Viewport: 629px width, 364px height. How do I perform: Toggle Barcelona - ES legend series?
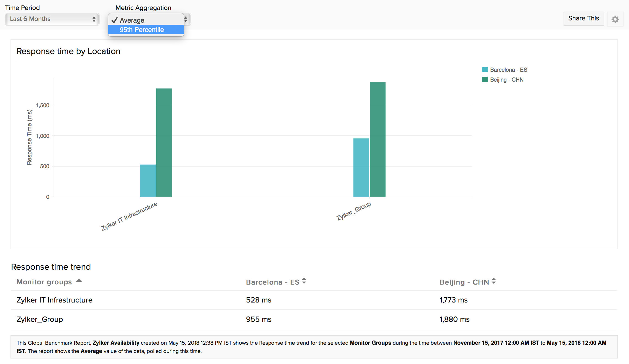tap(508, 70)
